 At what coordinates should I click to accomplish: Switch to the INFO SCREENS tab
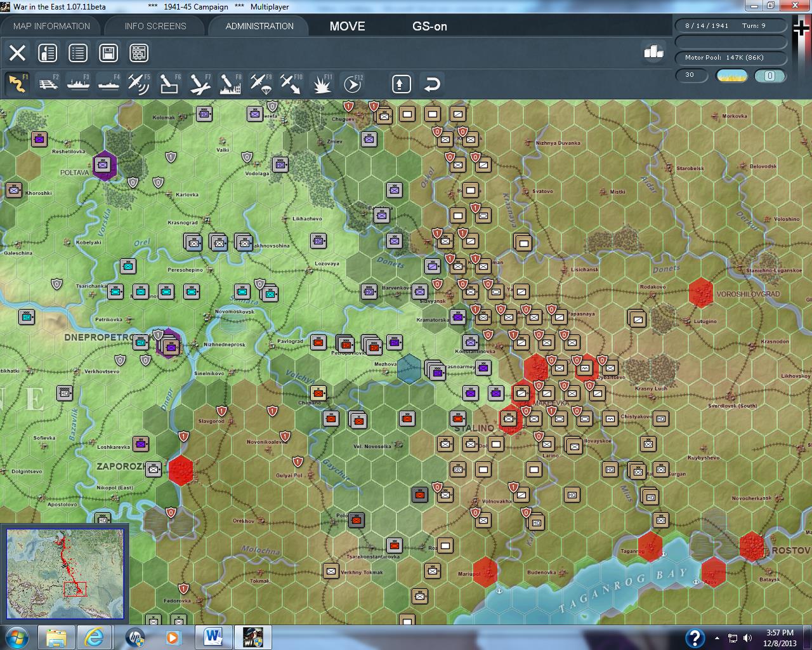point(155,26)
